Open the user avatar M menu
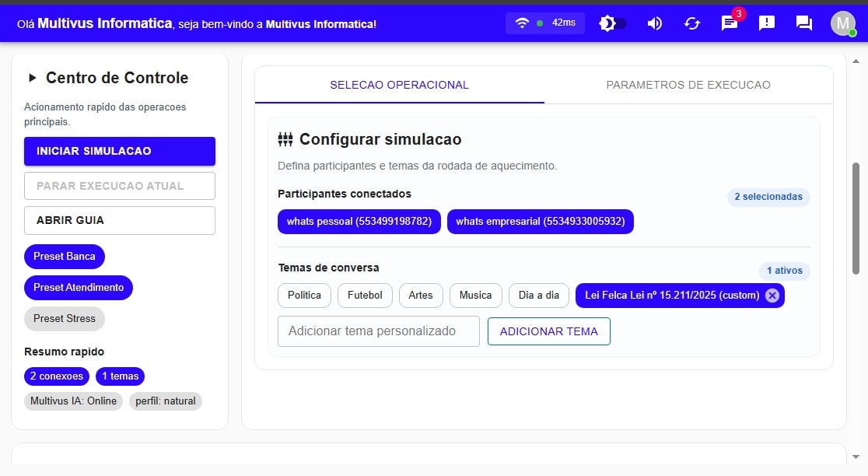Image resolution: width=868 pixels, height=476 pixels. pyautogui.click(x=842, y=23)
